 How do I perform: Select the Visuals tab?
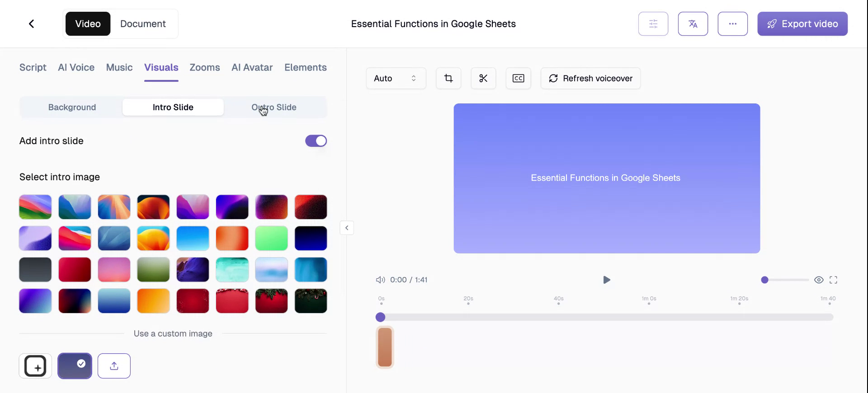[x=161, y=67]
